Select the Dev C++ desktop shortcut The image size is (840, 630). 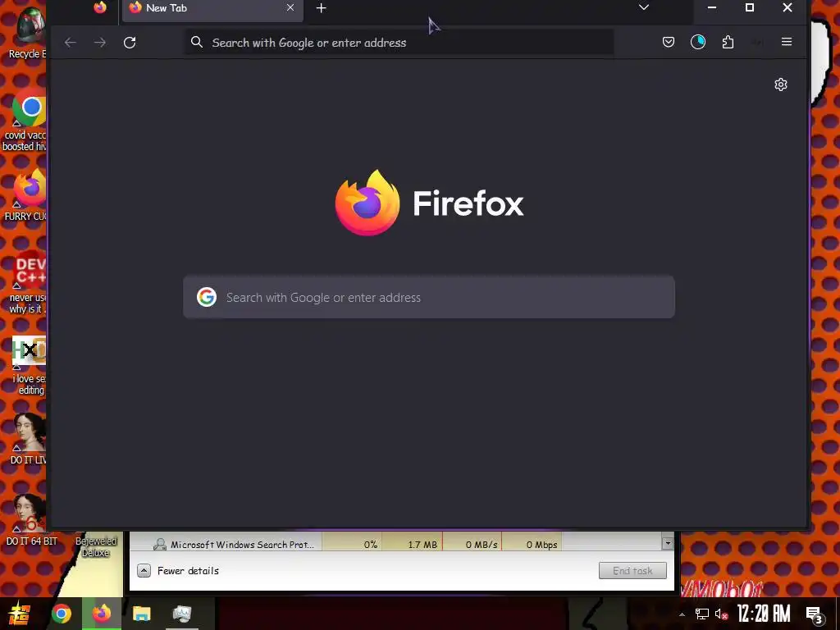click(x=28, y=281)
